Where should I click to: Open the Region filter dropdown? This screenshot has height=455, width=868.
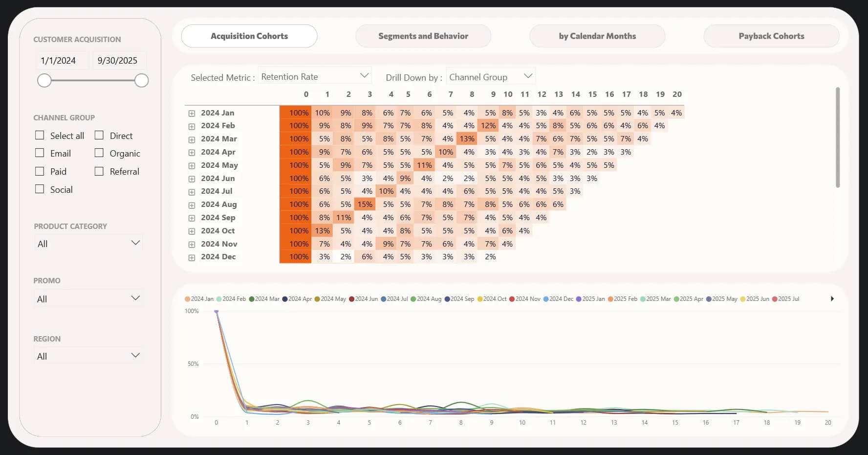[88, 356]
